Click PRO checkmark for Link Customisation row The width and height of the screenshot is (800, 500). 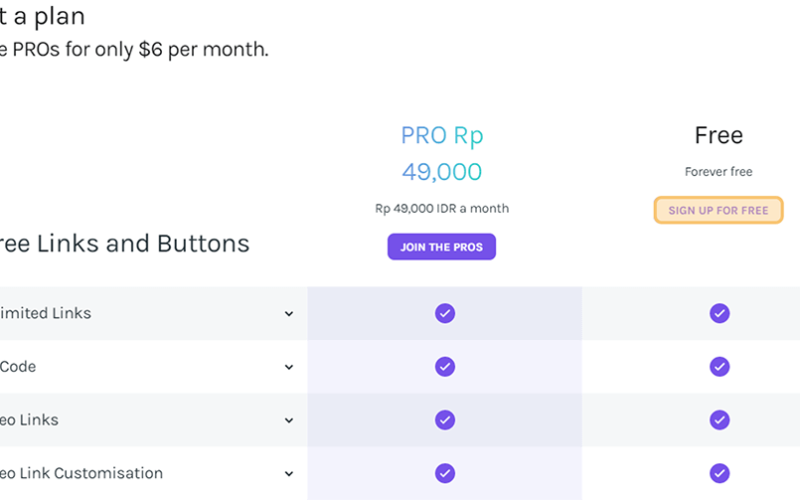444,473
